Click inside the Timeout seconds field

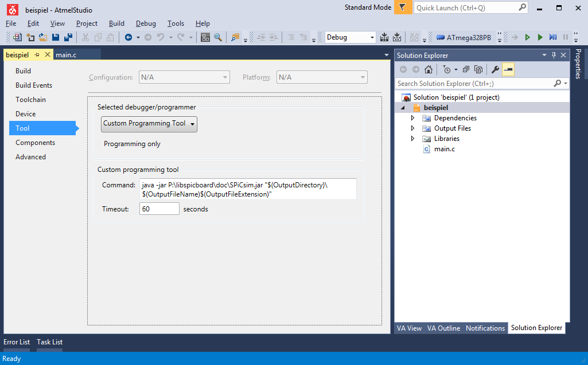(159, 208)
